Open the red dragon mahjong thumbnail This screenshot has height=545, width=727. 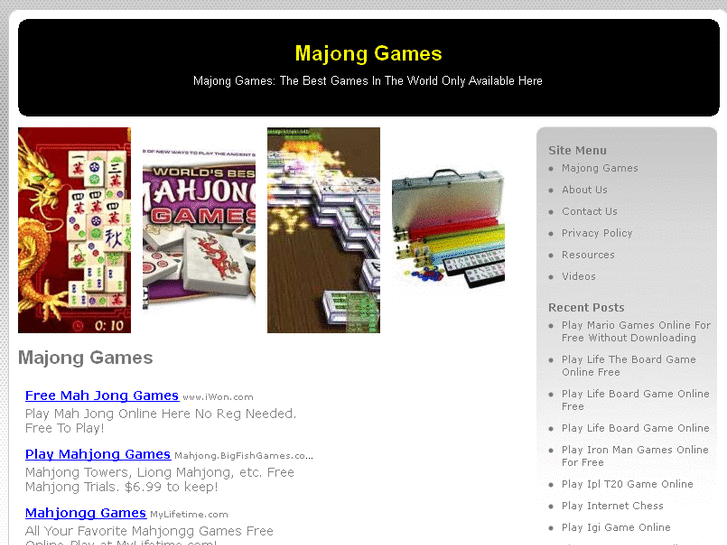point(74,230)
